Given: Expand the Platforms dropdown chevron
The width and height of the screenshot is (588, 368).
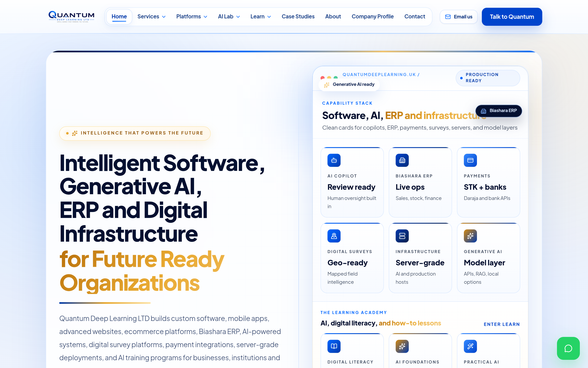Looking at the screenshot, I should pyautogui.click(x=205, y=17).
